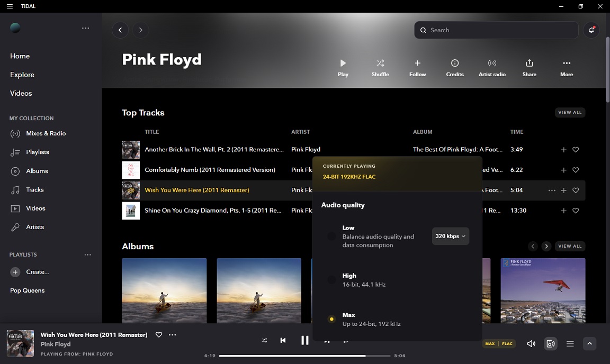Toggle shuffle in the player bar

[264, 340]
